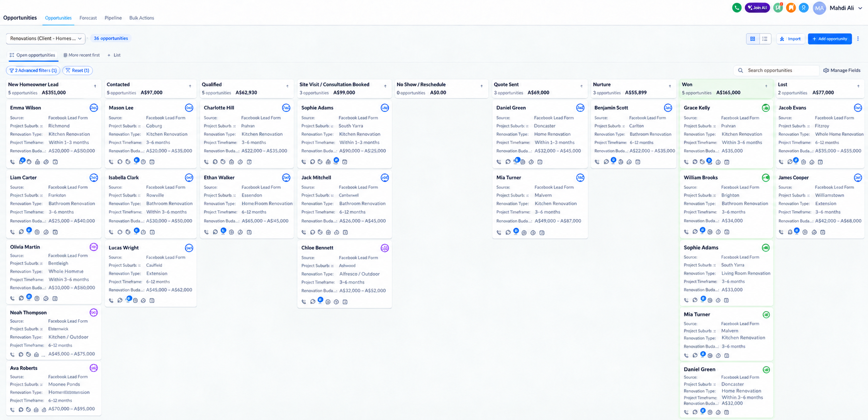Click the search magnifier icon
Viewport: 868px width, 420px height.
tap(740, 70)
